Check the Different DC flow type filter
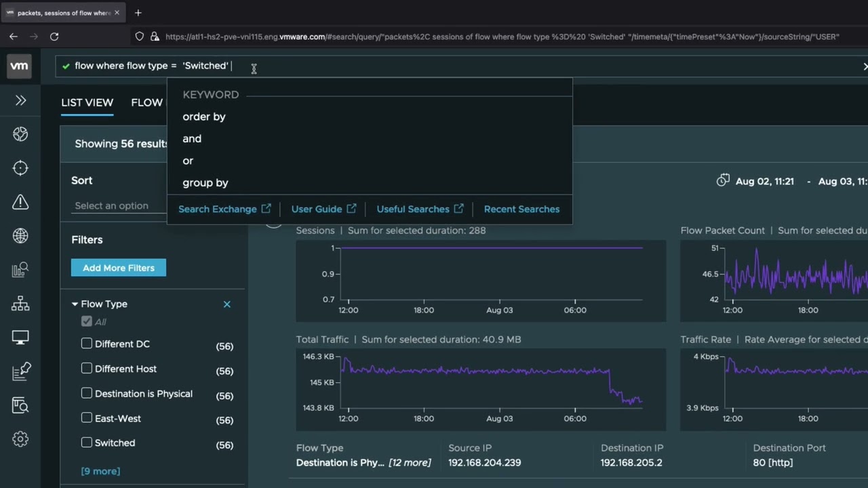The image size is (868, 488). (x=87, y=344)
